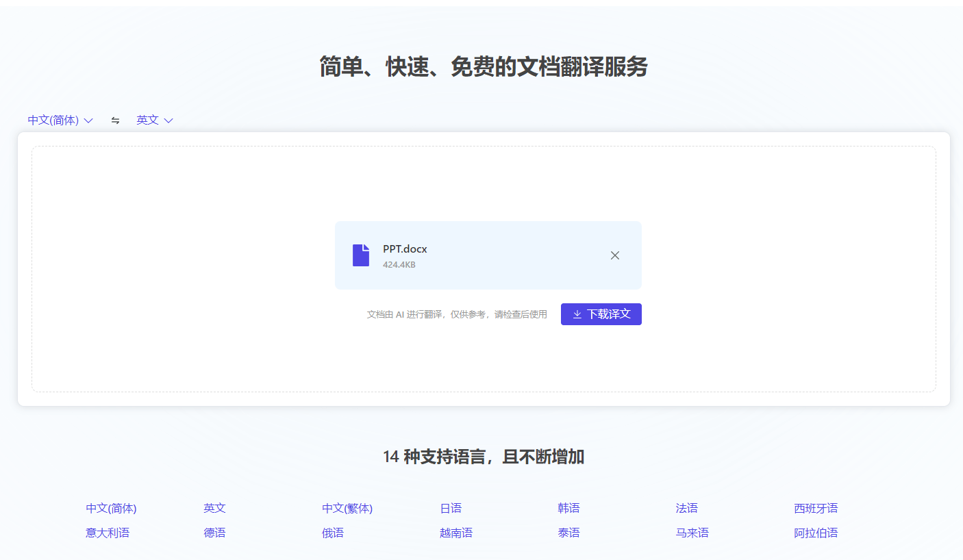Select the 日语 language link

[x=451, y=508]
